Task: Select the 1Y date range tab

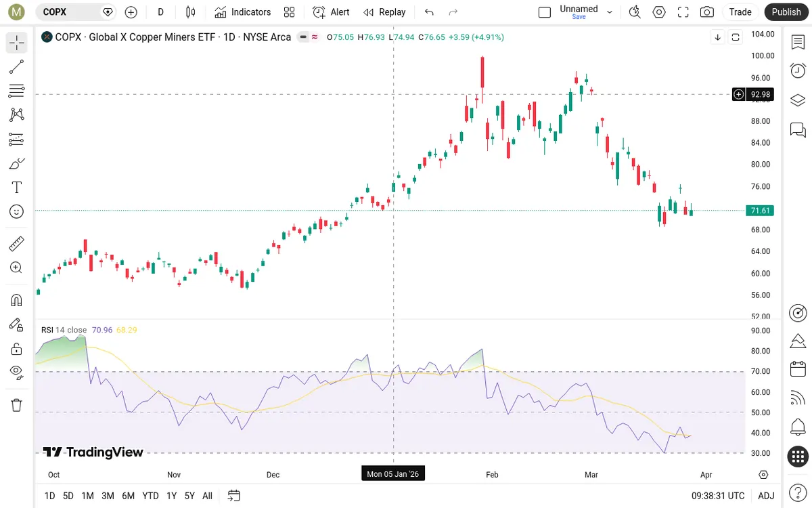Action: point(172,496)
